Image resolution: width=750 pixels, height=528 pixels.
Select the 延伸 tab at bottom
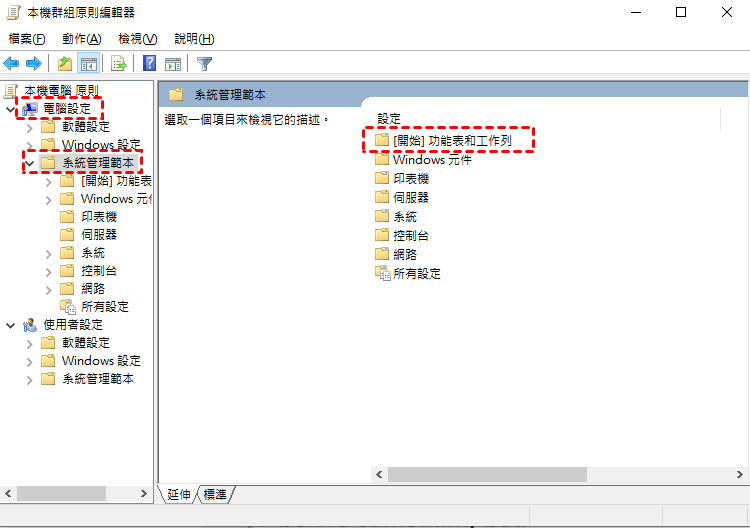[x=178, y=494]
